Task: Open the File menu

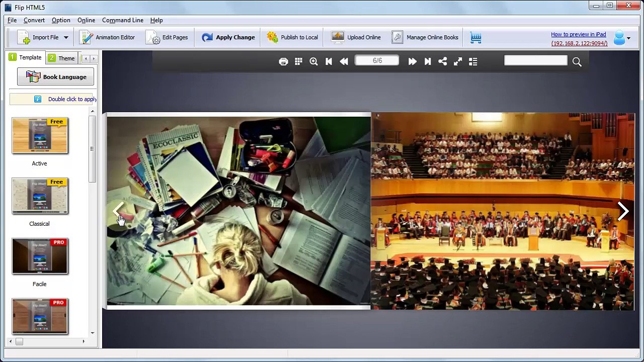Action: pyautogui.click(x=12, y=20)
